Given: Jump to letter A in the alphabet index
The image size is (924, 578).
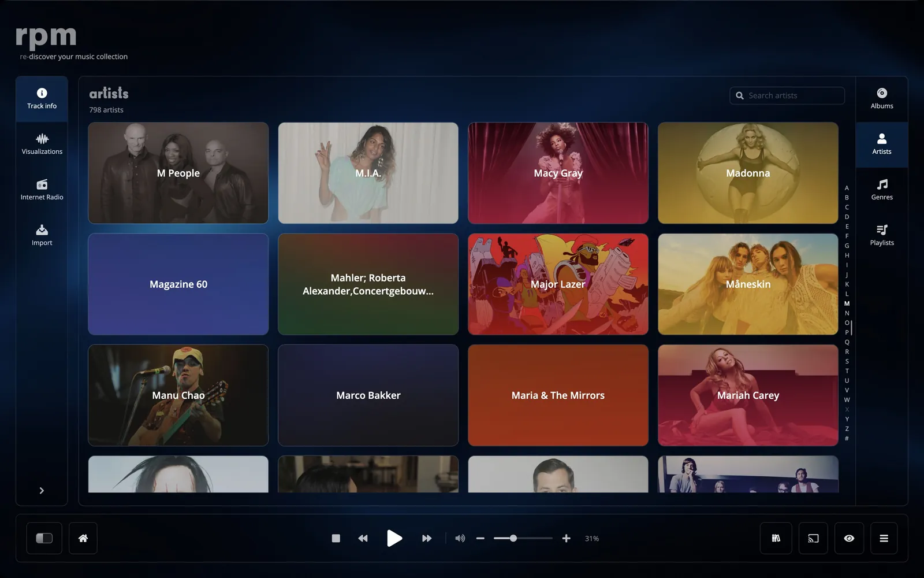Looking at the screenshot, I should pyautogui.click(x=847, y=188).
